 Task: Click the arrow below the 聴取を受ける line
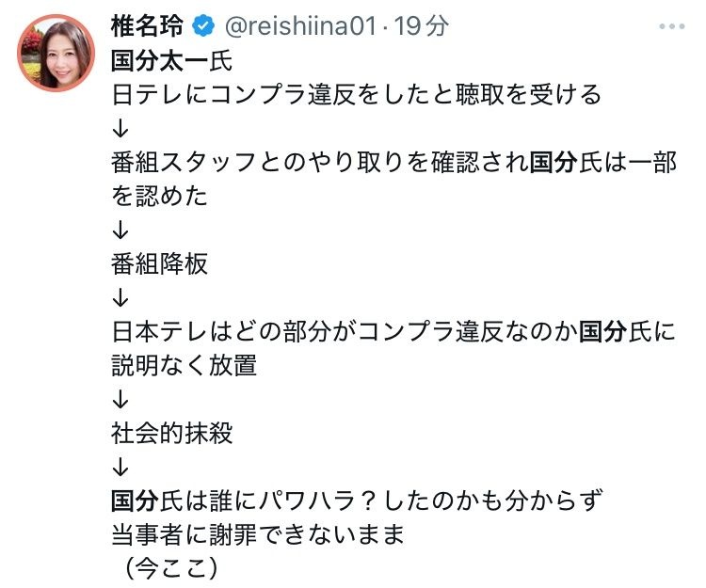click(120, 129)
